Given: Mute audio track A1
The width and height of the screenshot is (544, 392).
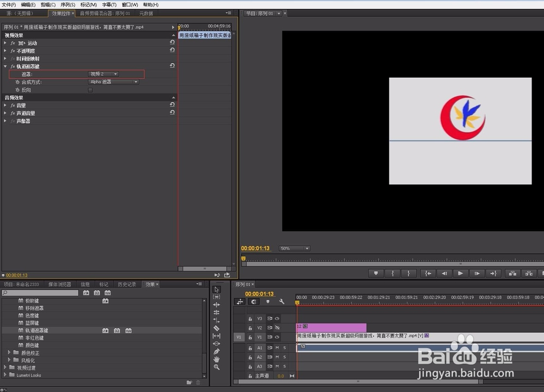Looking at the screenshot, I should (x=277, y=347).
